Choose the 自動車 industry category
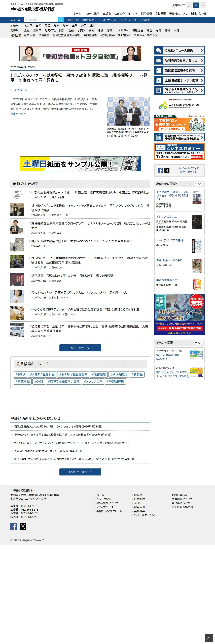 point(37,30)
